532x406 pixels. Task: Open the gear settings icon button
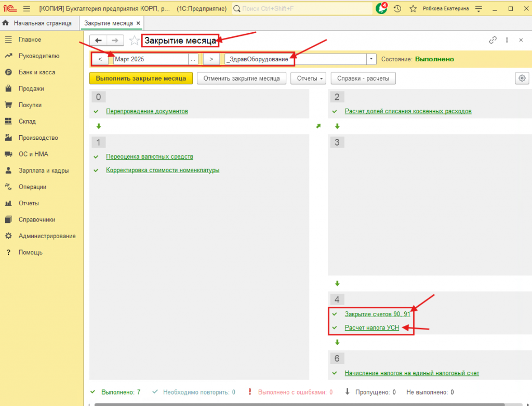pyautogui.click(x=522, y=78)
